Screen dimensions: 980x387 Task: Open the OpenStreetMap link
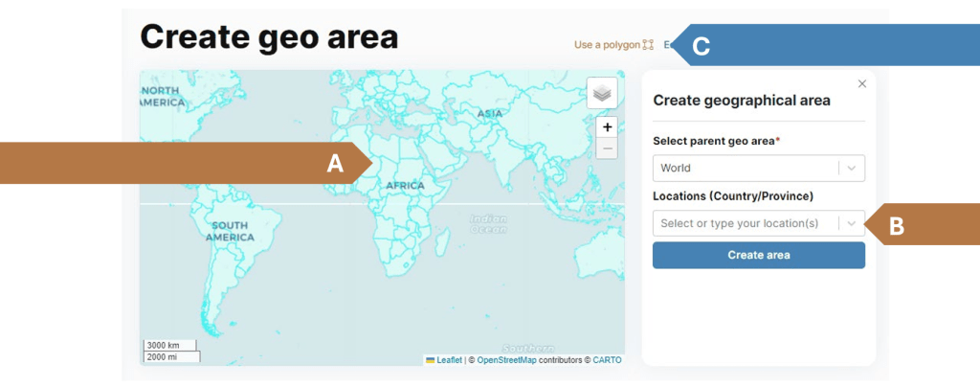coord(506,360)
